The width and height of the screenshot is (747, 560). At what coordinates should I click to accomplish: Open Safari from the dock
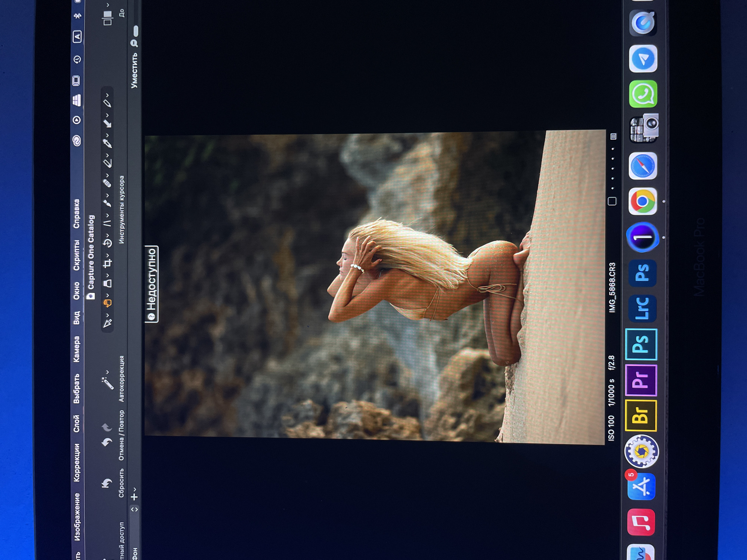coord(643,166)
